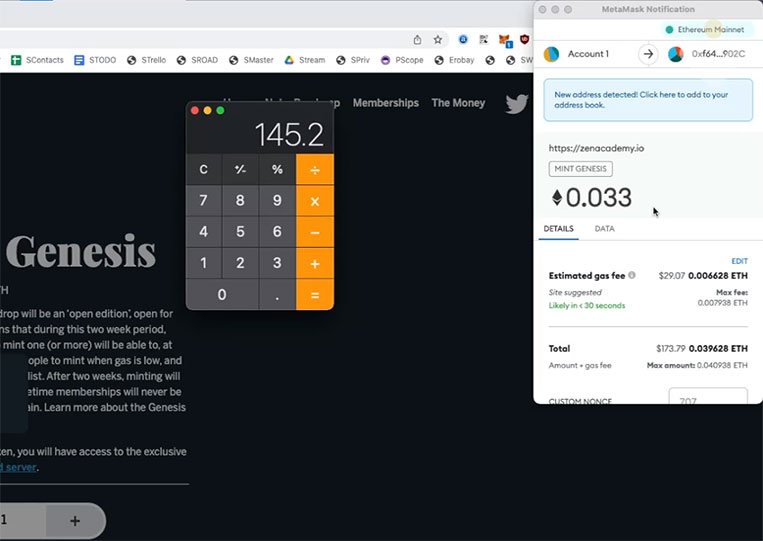Click the Ethereum amount 0.033 text
The image size is (763, 541).
coord(599,198)
